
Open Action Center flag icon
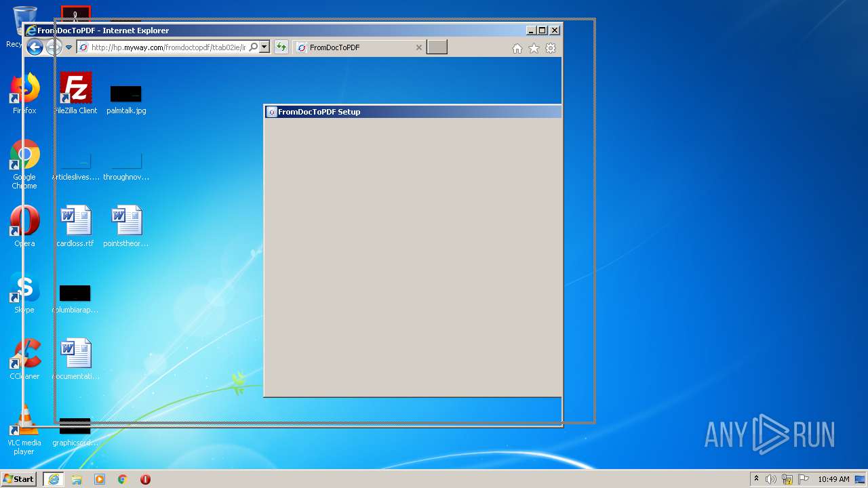[804, 479]
